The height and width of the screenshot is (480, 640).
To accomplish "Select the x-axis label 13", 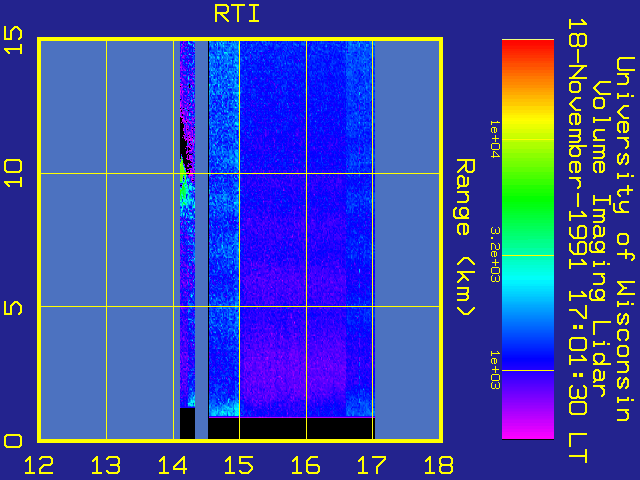I will (106, 465).
